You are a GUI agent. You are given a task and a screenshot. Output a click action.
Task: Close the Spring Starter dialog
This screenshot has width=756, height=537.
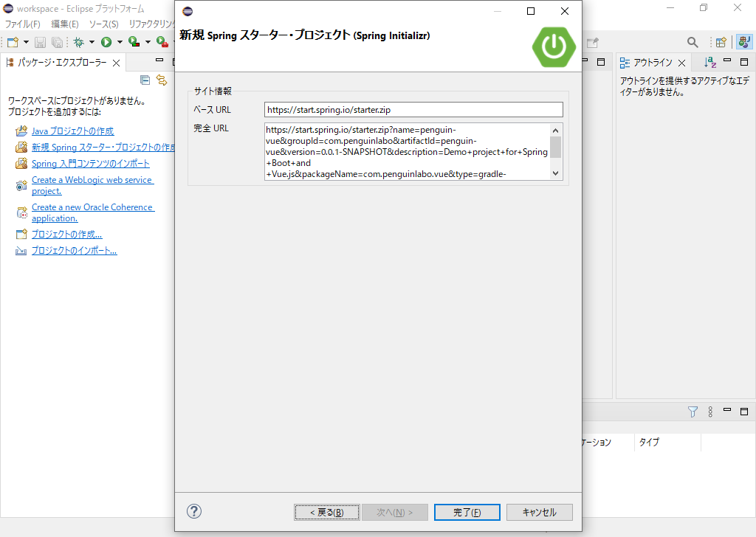pyautogui.click(x=565, y=11)
